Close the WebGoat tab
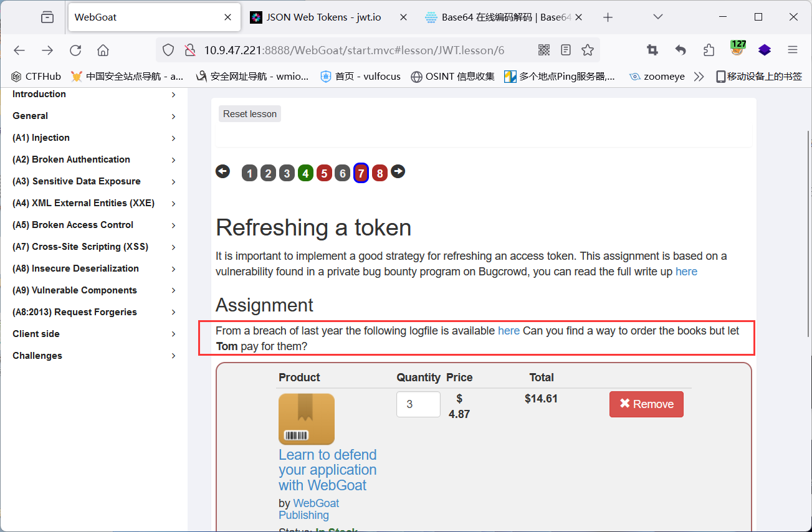This screenshot has height=532, width=812. click(x=228, y=17)
